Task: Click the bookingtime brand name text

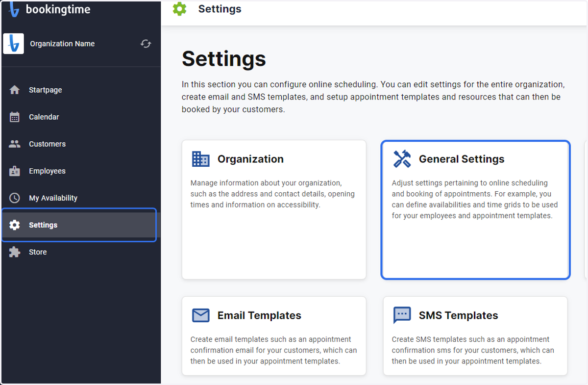Action: pyautogui.click(x=58, y=9)
